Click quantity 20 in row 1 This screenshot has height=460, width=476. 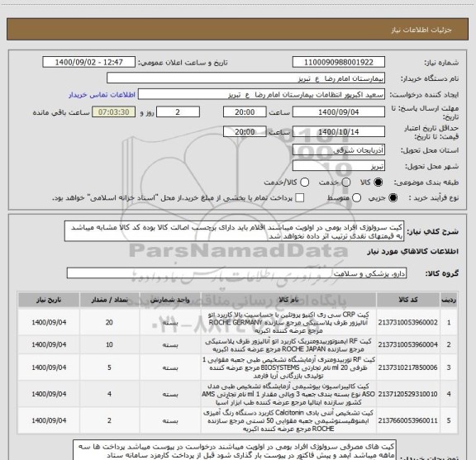pyautogui.click(x=109, y=323)
